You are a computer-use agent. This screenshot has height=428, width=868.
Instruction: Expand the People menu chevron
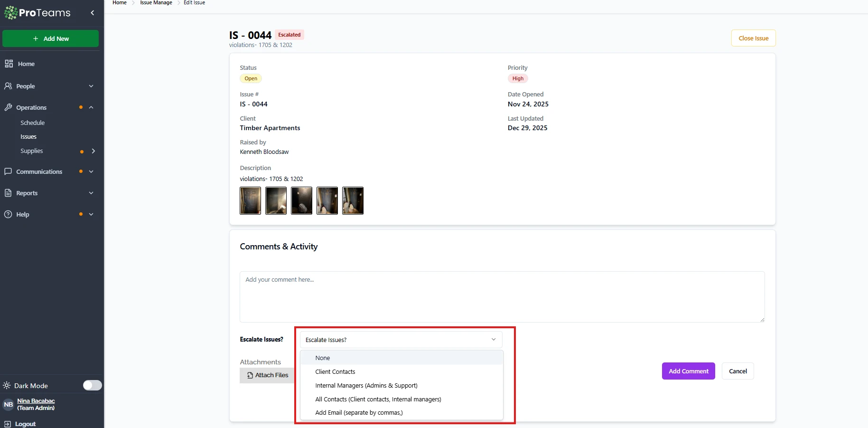[91, 86]
